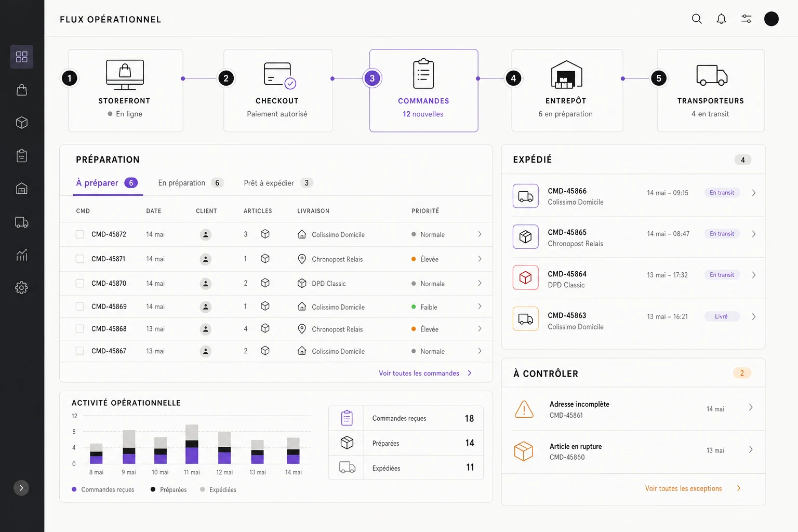Tick the checkbox for CMD-45870
The image size is (798, 532).
(80, 283)
